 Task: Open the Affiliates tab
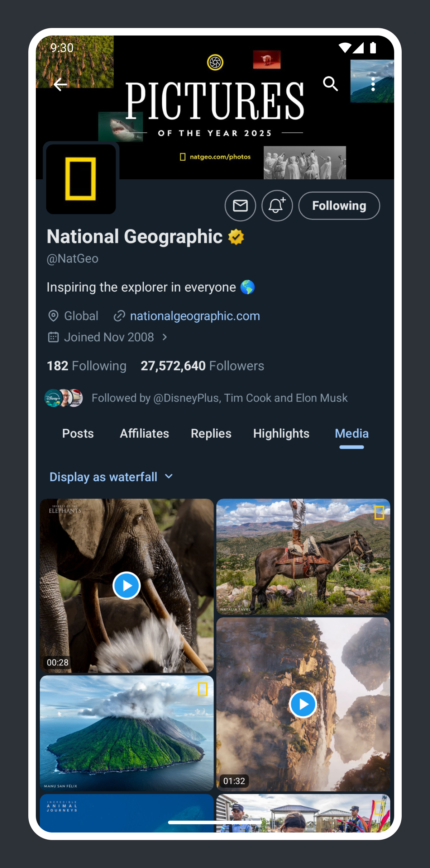[x=144, y=433]
